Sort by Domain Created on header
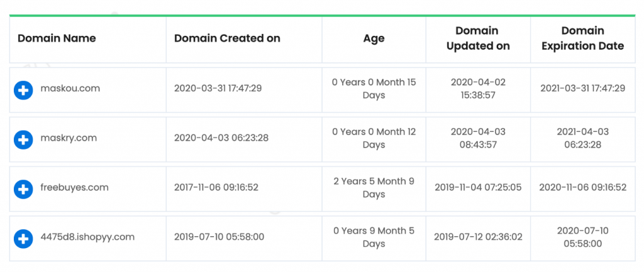This screenshot has width=644, height=272. (227, 38)
